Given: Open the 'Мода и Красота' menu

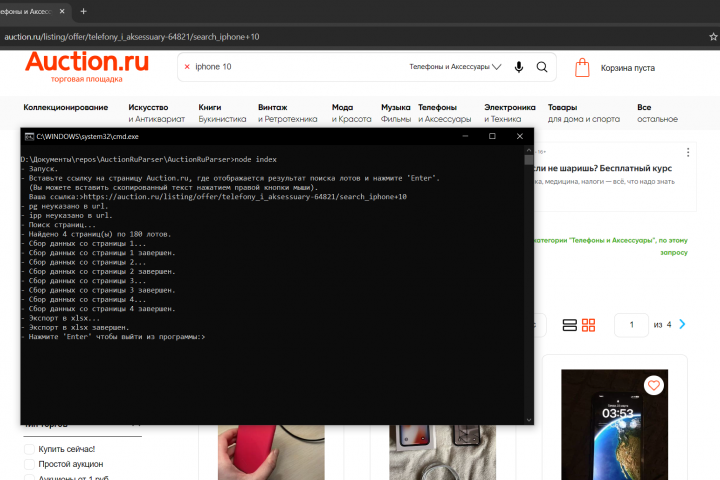Looking at the screenshot, I should (352, 113).
